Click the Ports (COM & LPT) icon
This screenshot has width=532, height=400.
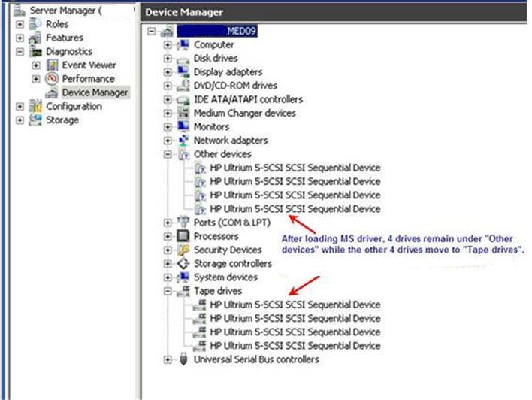pyautogui.click(x=183, y=223)
